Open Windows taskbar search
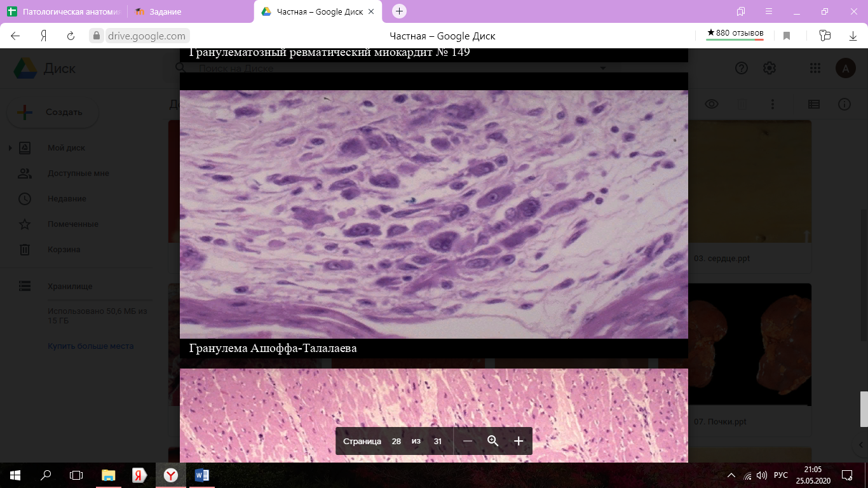This screenshot has height=488, width=868. click(x=46, y=475)
